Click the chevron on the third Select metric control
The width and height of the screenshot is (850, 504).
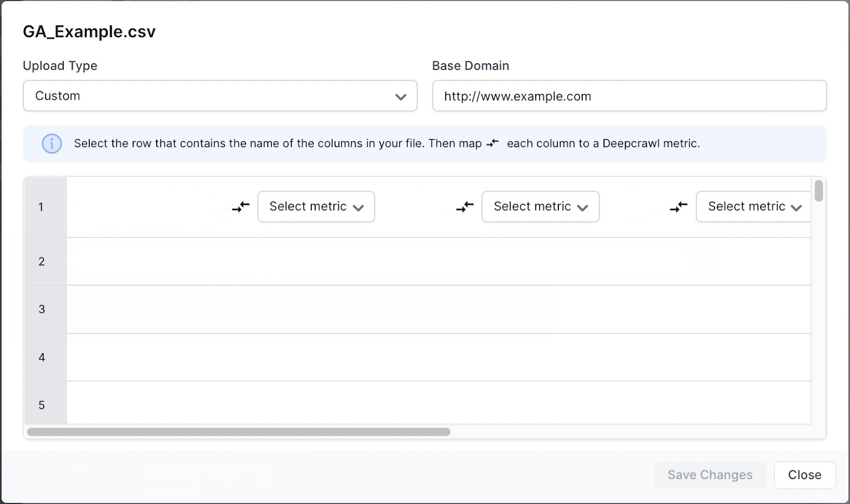point(796,207)
